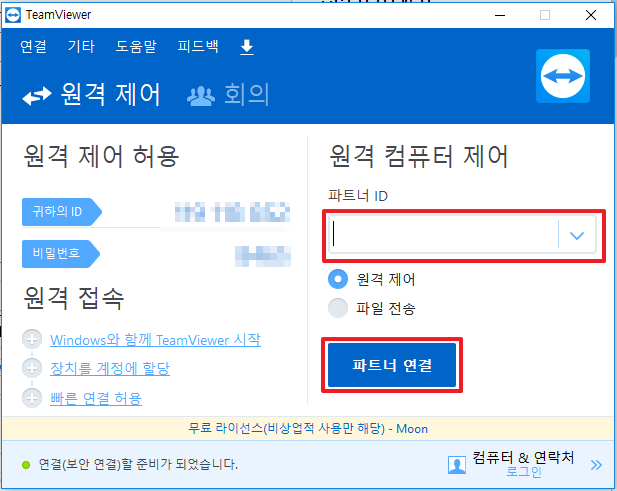
Task: Click the contact person icon
Action: tap(457, 465)
